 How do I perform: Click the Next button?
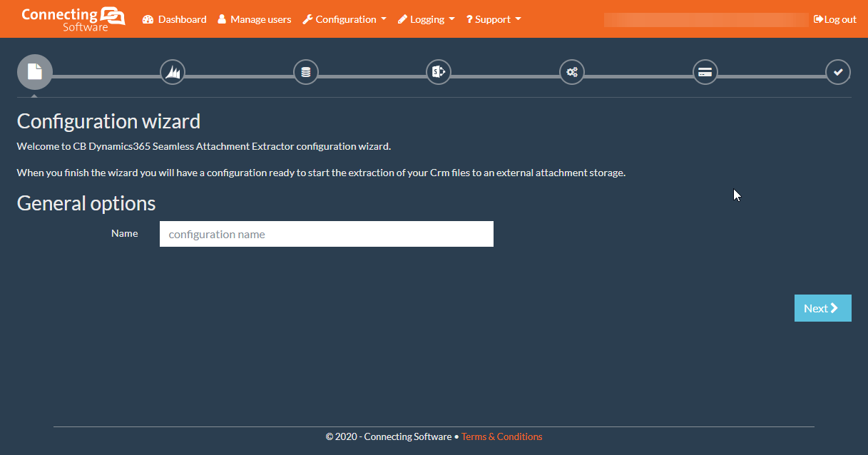[823, 308]
